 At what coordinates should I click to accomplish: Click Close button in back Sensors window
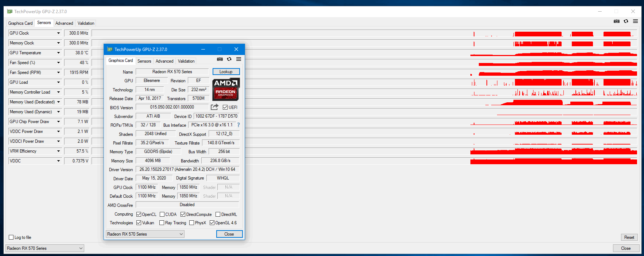626,248
